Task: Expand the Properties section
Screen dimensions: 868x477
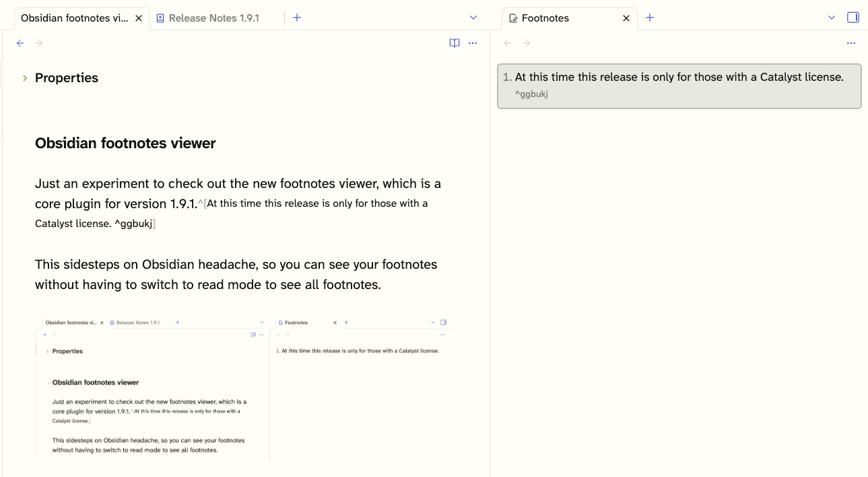Action: tap(25, 78)
